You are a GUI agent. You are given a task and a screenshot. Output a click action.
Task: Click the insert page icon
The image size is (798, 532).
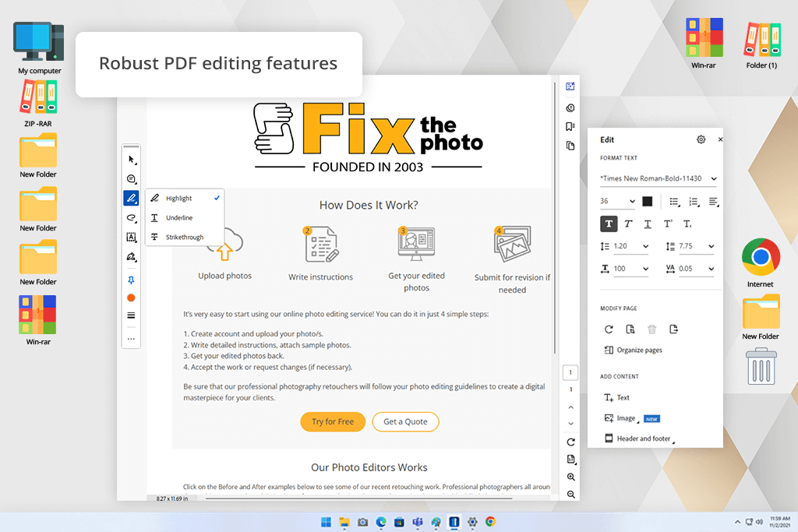(x=630, y=329)
